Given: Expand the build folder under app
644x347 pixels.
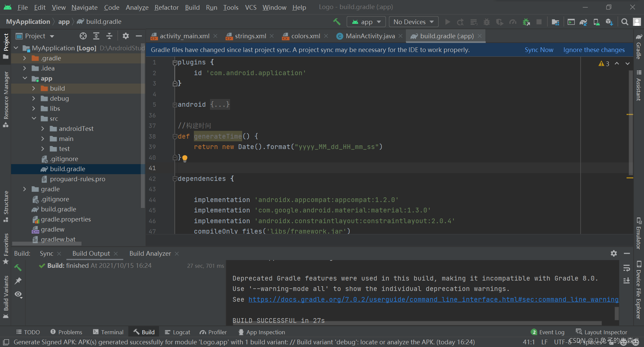Looking at the screenshot, I should pos(34,88).
